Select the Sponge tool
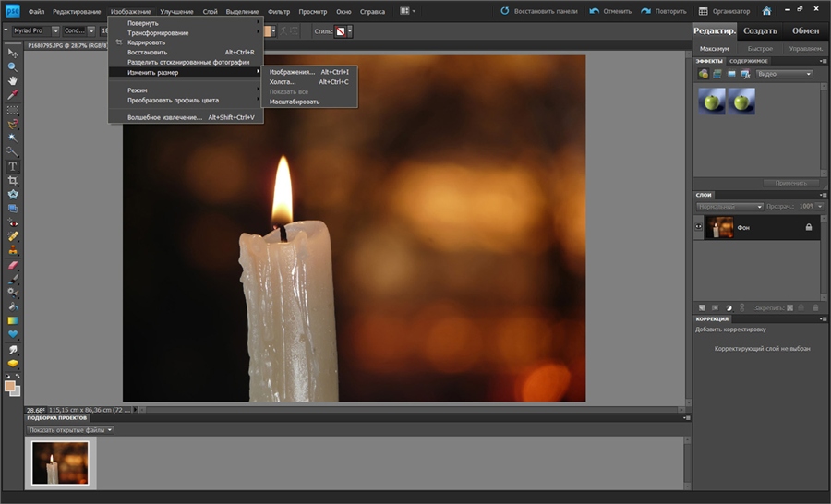831x504 pixels. point(13,364)
